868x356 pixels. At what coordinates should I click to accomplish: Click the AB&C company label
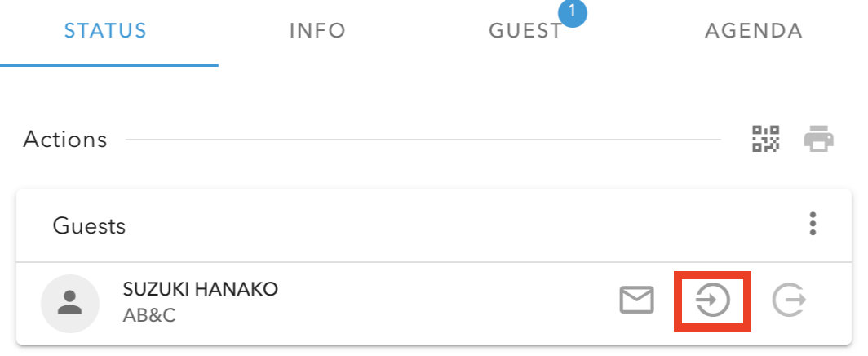(149, 315)
